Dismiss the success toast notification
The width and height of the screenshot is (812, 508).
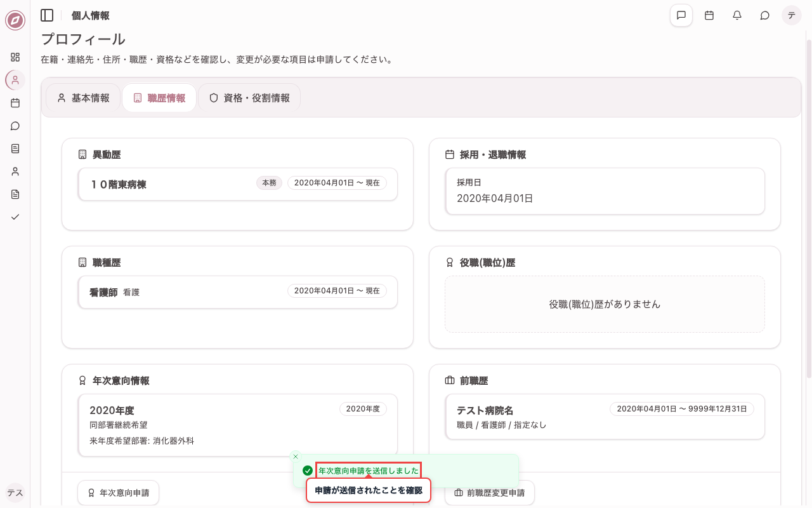(295, 457)
